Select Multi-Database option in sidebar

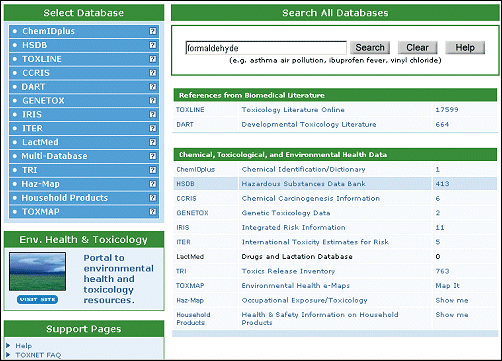tap(54, 156)
